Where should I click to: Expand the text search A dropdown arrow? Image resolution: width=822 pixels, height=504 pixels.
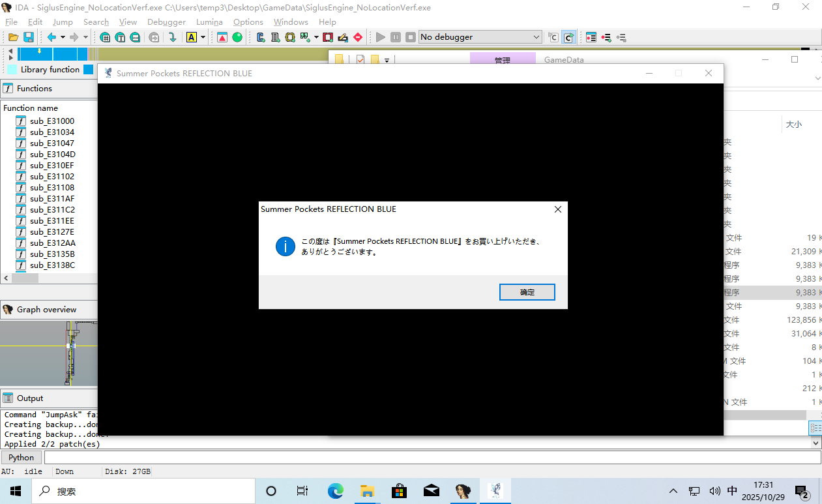click(x=203, y=37)
